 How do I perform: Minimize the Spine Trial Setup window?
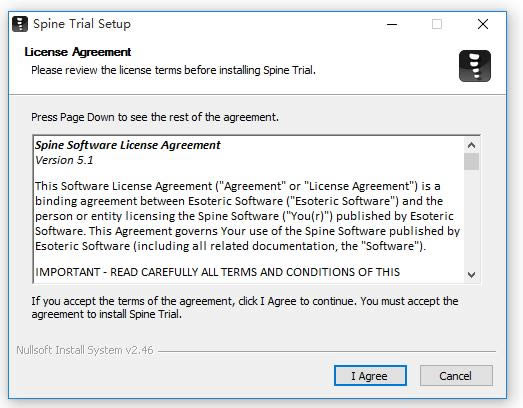[392, 24]
